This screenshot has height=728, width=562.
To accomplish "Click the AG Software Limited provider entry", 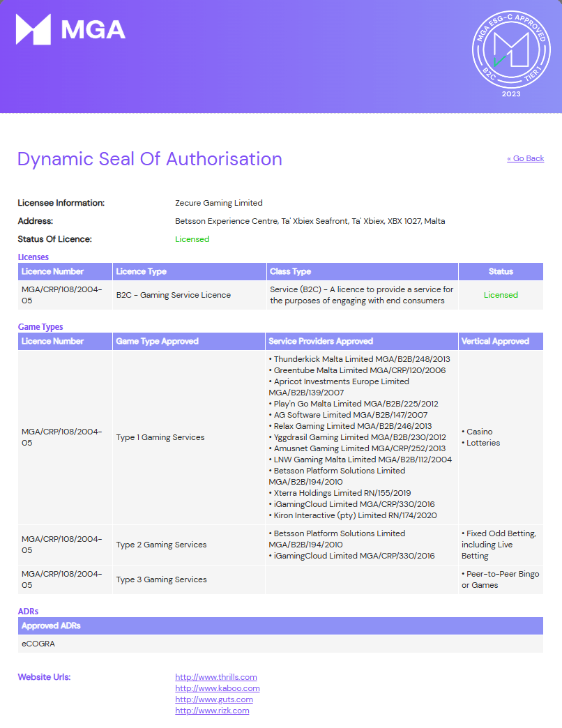I will pos(348,415).
